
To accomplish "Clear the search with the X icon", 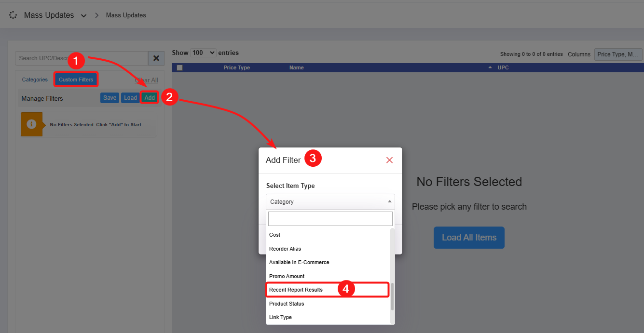I will pos(156,58).
